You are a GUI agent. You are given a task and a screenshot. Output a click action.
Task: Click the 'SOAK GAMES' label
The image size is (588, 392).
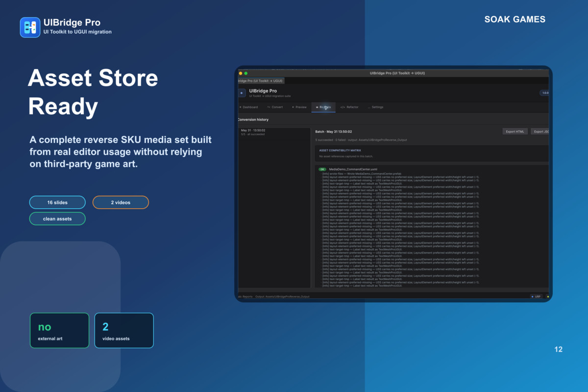point(515,20)
